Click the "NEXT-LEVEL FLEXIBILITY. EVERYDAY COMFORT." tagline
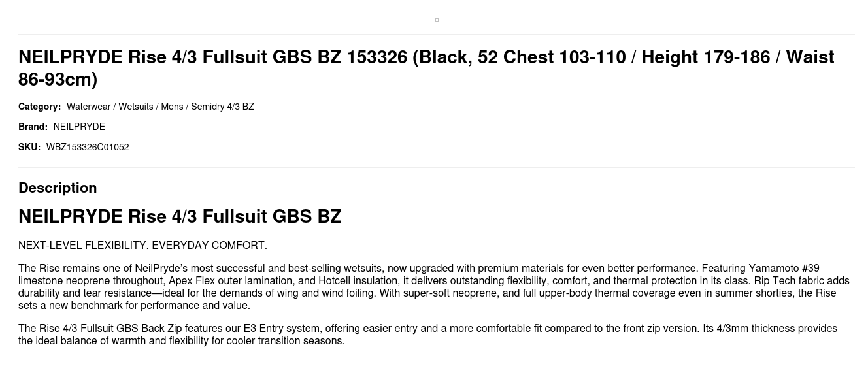 tap(142, 246)
